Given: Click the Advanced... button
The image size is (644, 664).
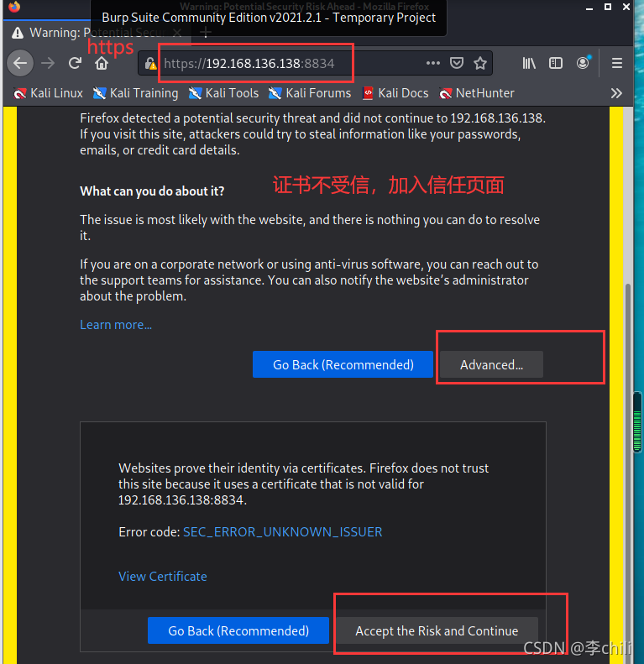Looking at the screenshot, I should tap(491, 364).
